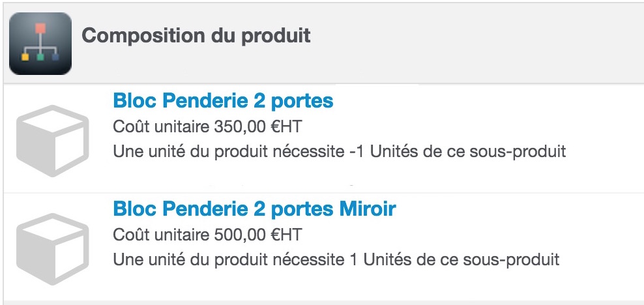Select the Coût unitaire 350,00 €HT text

207,127
